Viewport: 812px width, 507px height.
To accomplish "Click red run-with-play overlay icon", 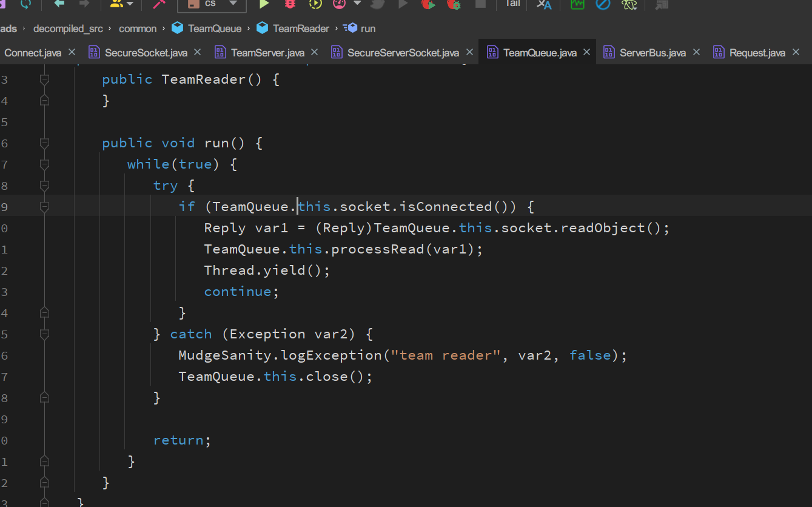I will [x=429, y=4].
